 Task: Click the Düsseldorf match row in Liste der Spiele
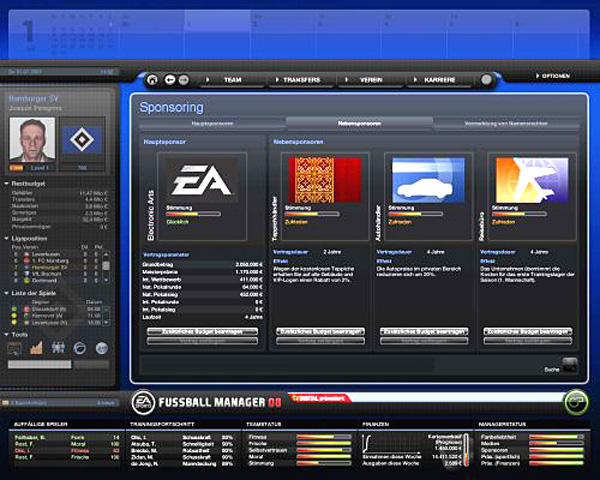point(57,309)
